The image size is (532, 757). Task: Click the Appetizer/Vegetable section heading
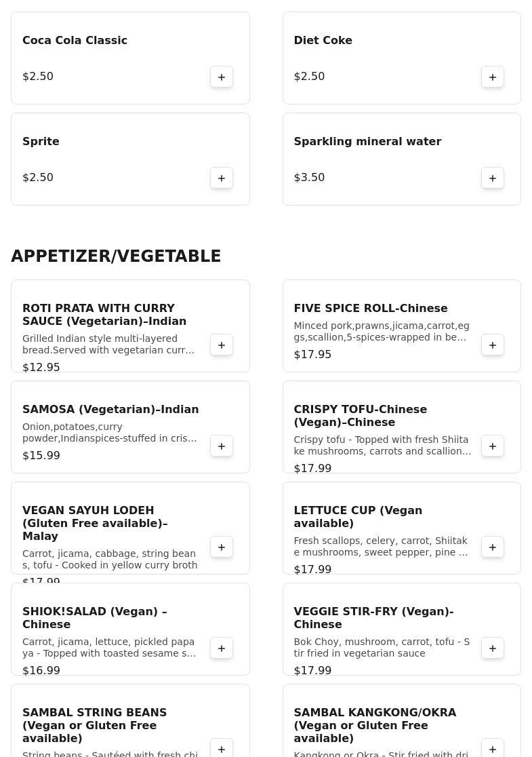click(116, 256)
